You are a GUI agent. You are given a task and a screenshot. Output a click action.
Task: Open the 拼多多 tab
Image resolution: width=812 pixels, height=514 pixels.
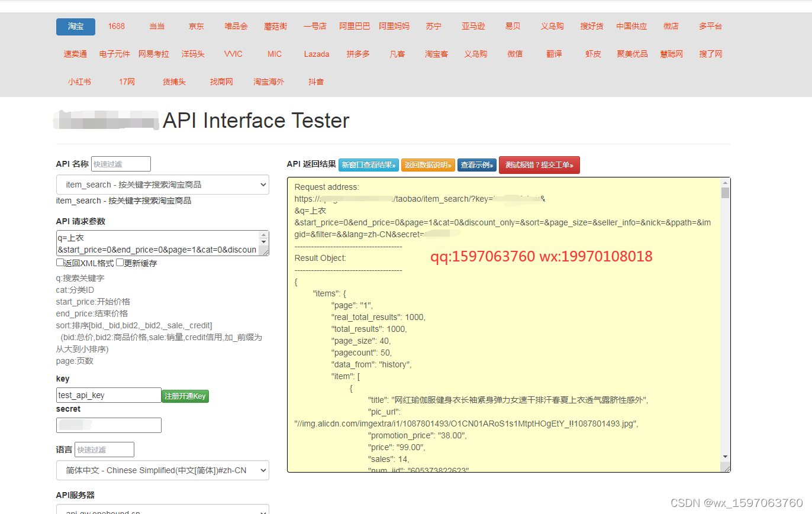[358, 54]
